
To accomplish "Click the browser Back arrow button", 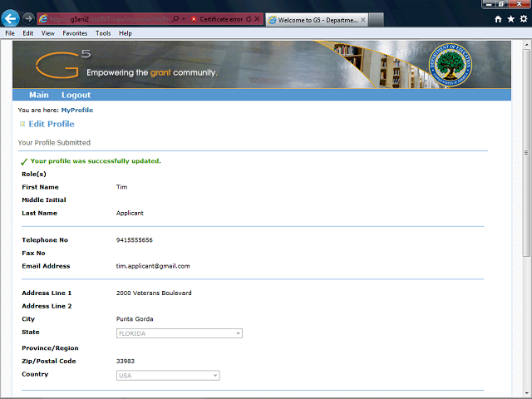I will 10,18.
